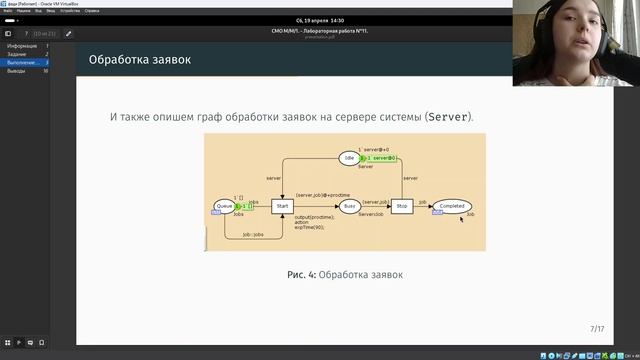Click the page number field showing 7

26,33
